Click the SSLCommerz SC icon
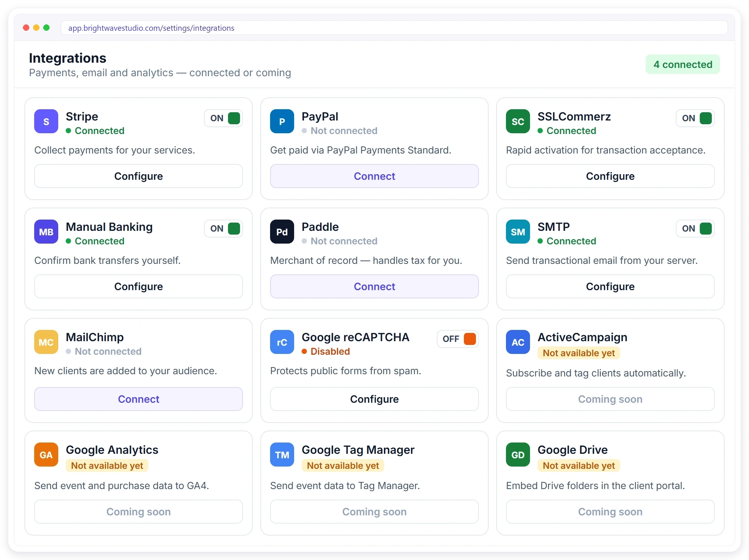The width and height of the screenshot is (749, 560). (518, 121)
